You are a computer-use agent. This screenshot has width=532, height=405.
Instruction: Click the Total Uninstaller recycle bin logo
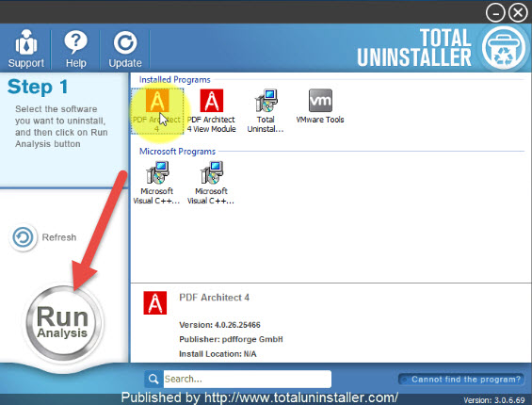(x=504, y=47)
